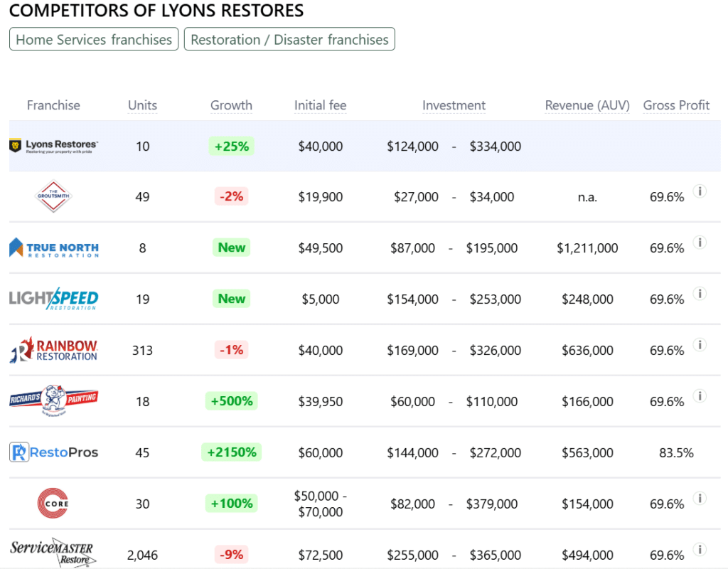
Task: Click the $1,211,000 revenue value
Action: tap(587, 248)
